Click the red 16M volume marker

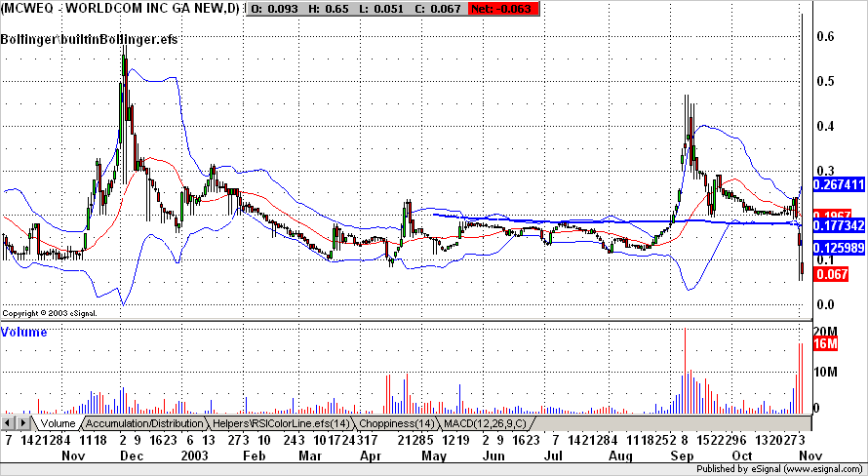(825, 343)
